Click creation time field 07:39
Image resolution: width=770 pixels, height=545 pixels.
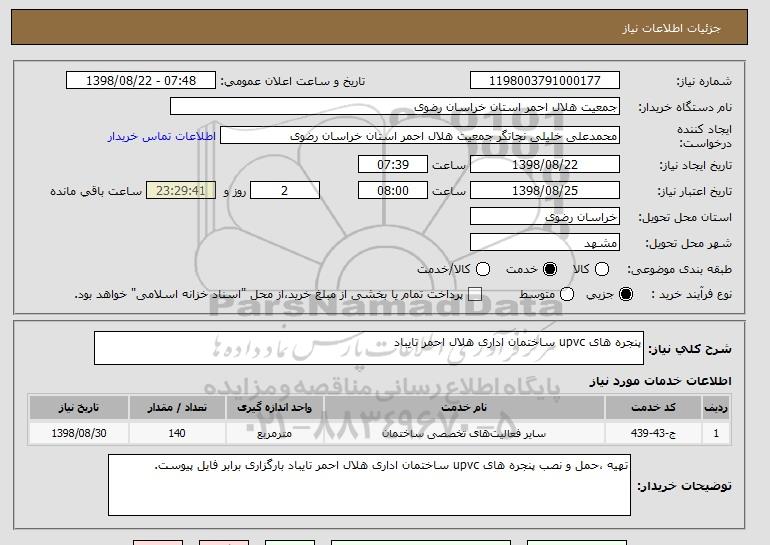point(393,164)
